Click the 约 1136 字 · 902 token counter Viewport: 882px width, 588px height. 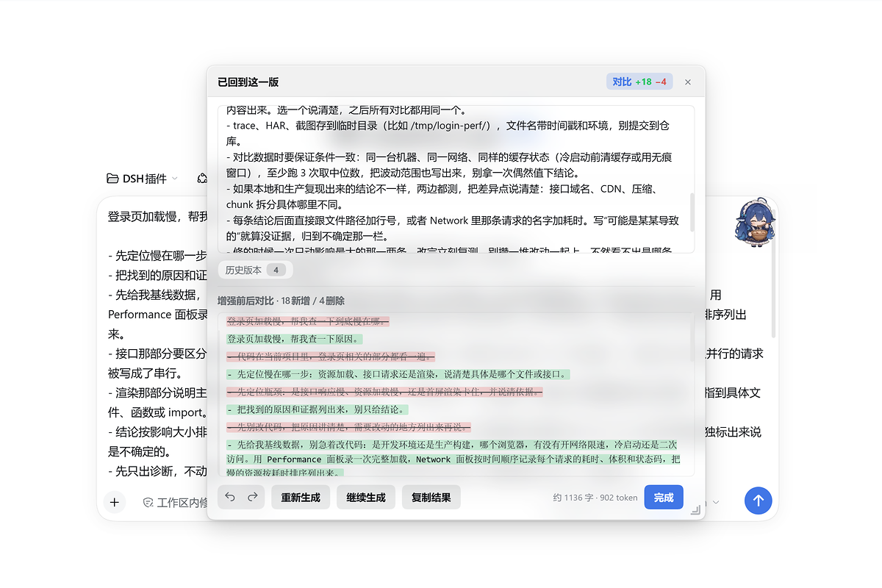(x=595, y=498)
